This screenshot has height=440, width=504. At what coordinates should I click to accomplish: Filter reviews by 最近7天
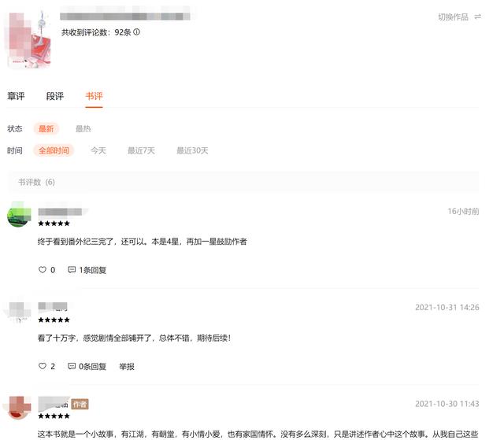pos(141,150)
